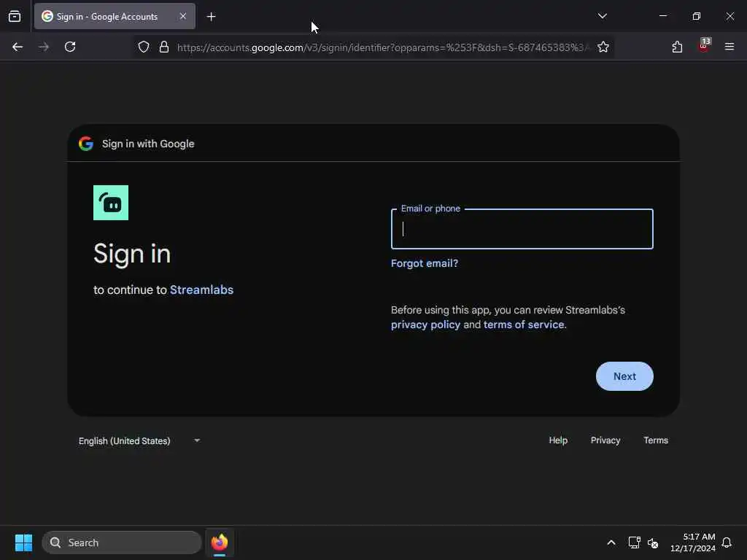Click the Streamlabs app logo
747x560 pixels.
pos(111,203)
